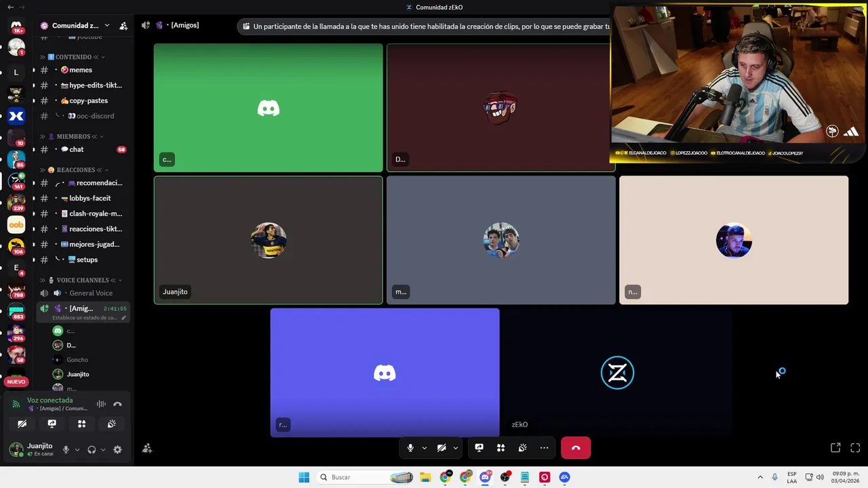The width and height of the screenshot is (868, 488).
Task: Open server icon with 883 badge
Action: pos(16,312)
